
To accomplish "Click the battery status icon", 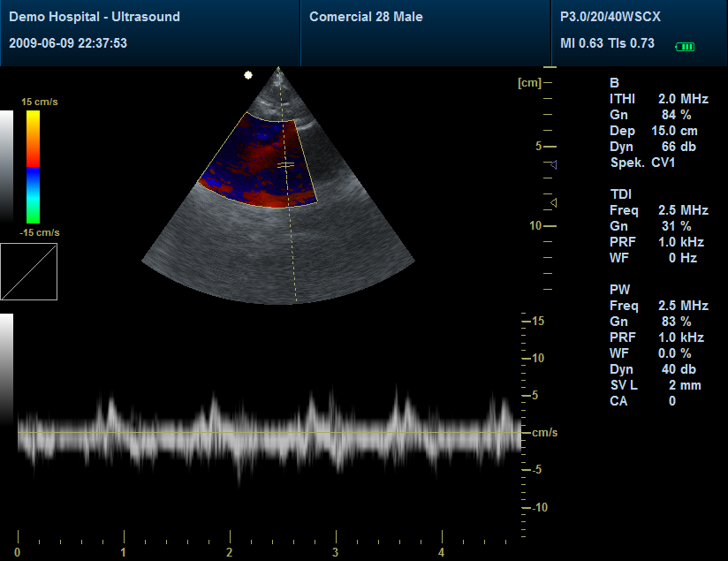I will [x=685, y=47].
